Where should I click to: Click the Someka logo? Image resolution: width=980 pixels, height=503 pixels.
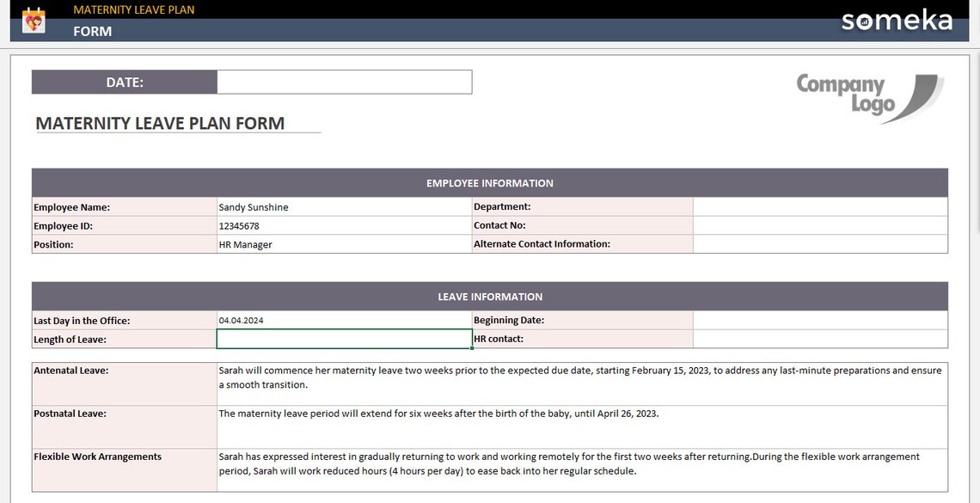point(897,20)
